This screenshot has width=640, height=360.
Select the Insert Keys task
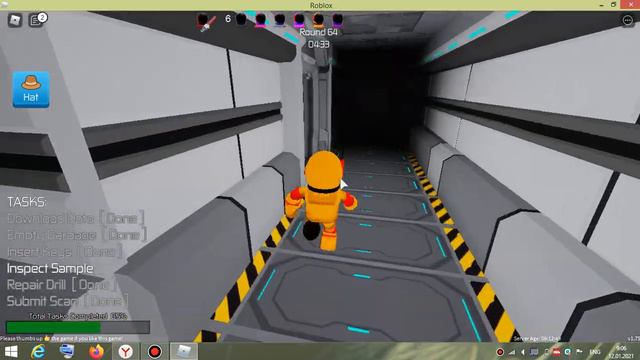(x=64, y=252)
